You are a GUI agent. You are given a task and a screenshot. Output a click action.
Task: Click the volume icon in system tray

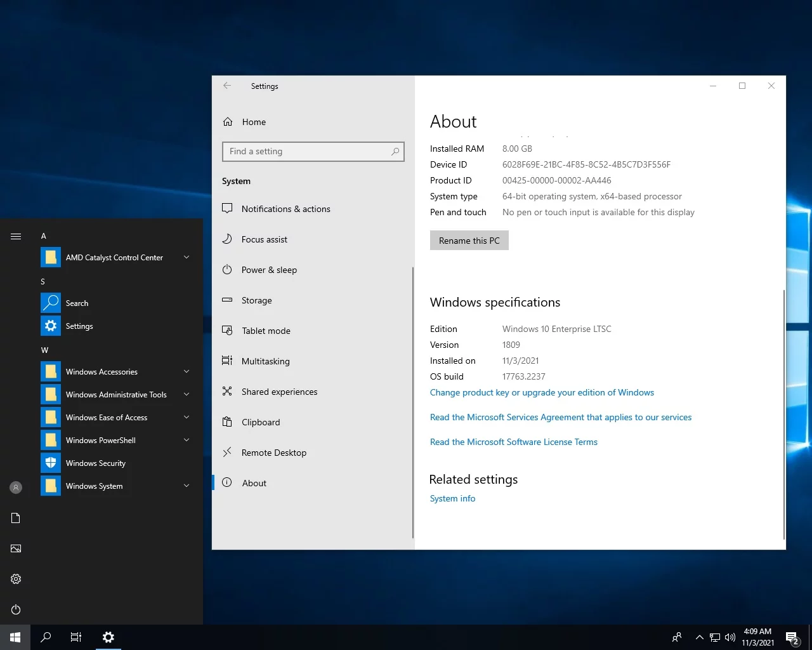[730, 637]
